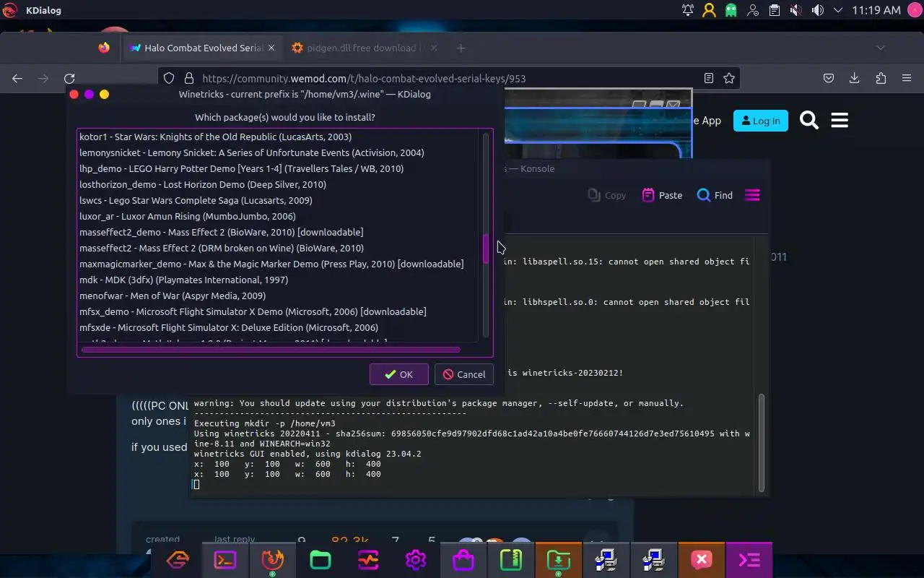
Task: Open the Firefox downloads panel
Action: click(x=855, y=78)
